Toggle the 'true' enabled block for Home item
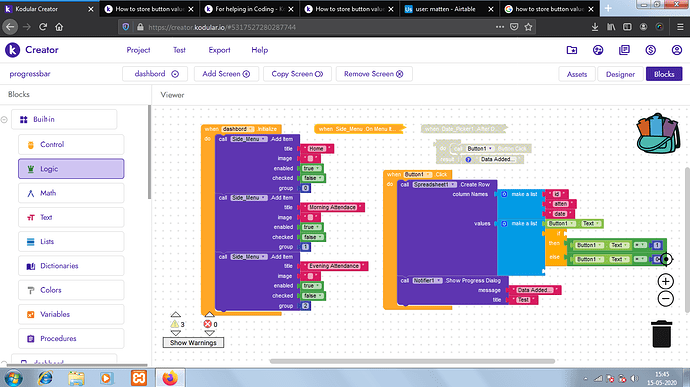 click(x=311, y=168)
